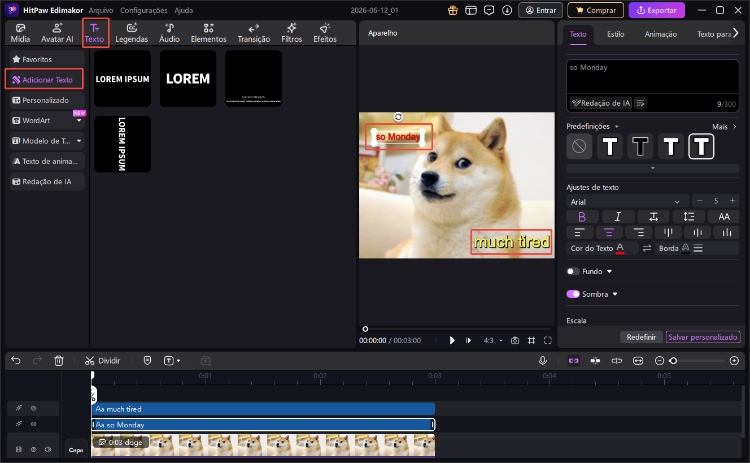Open the Configurações menu
The image size is (750, 463).
143,10
